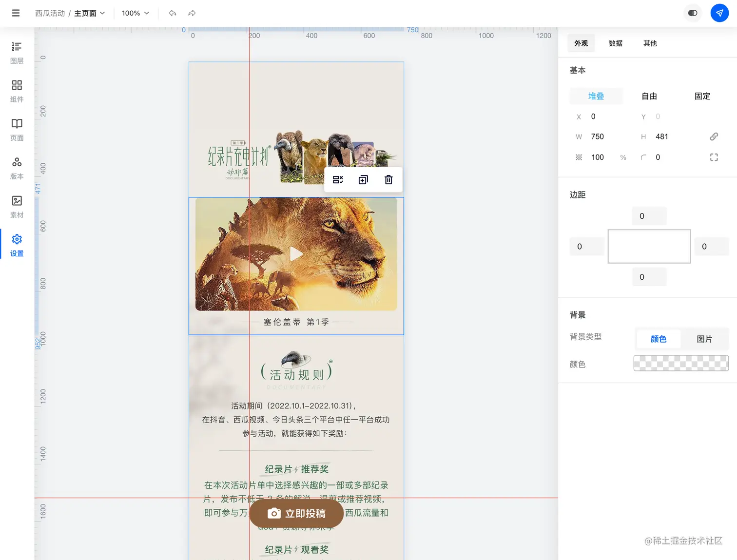Select 颜色 background type
Image resolution: width=737 pixels, height=560 pixels.
659,339
